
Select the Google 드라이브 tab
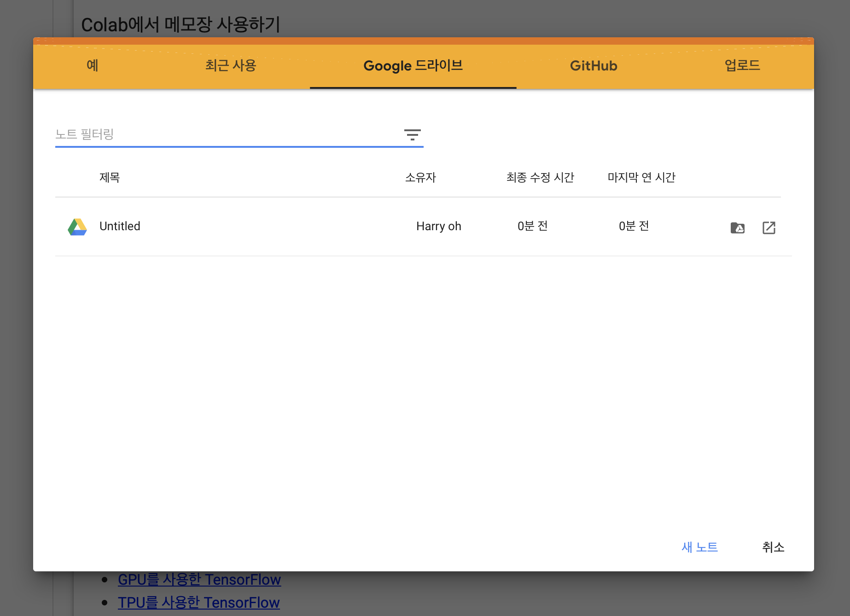[x=413, y=65]
